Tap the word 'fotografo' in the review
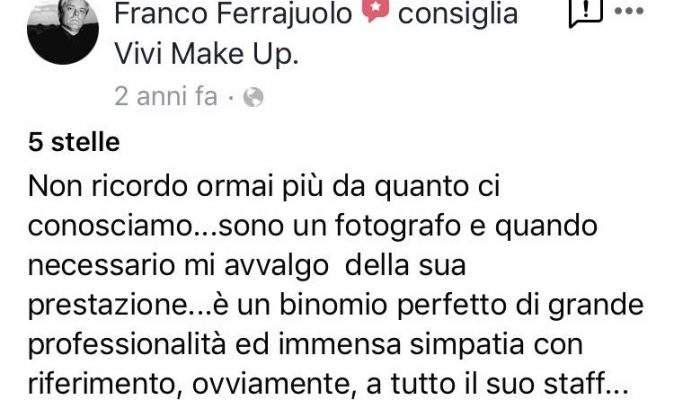The width and height of the screenshot is (674, 400). point(398,226)
